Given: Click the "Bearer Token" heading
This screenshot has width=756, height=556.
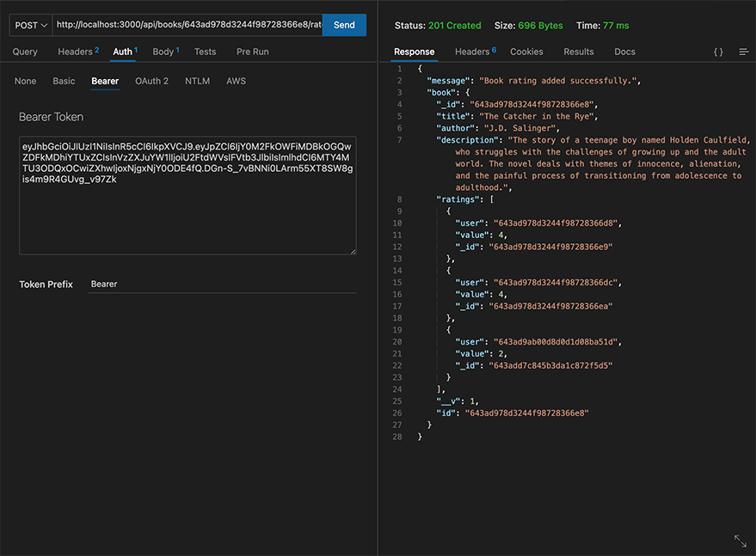Looking at the screenshot, I should coord(51,117).
